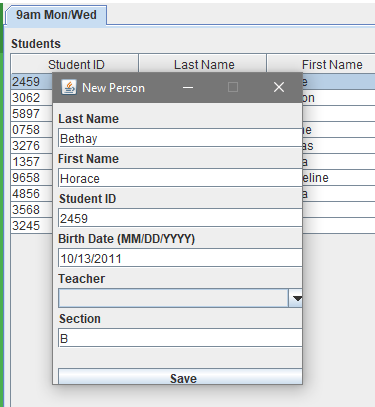Click the Java icon in New Person titlebar
375x407 pixels.
click(x=69, y=88)
